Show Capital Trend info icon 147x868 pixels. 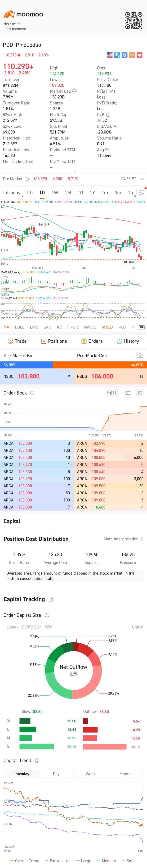pyautogui.click(x=37, y=760)
